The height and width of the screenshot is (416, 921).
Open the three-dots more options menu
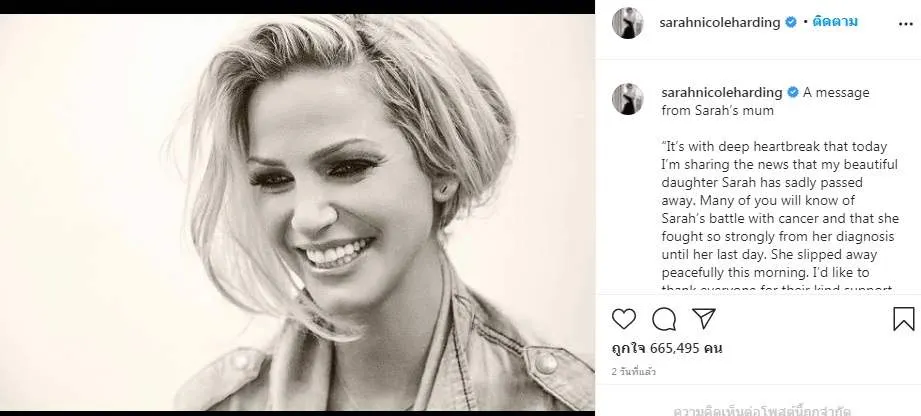point(906,24)
